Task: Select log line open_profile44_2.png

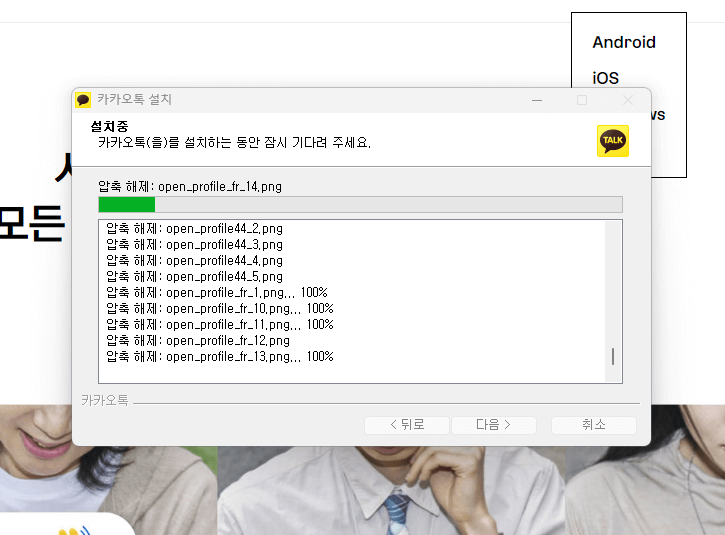Action: click(194, 228)
